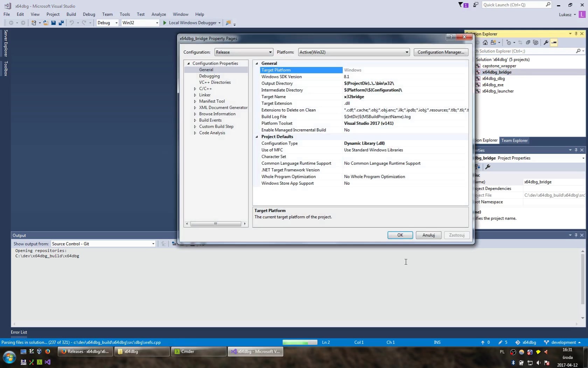This screenshot has width=588, height=368.
Task: Click the pending changes pencil in status bar
Action: (503, 342)
